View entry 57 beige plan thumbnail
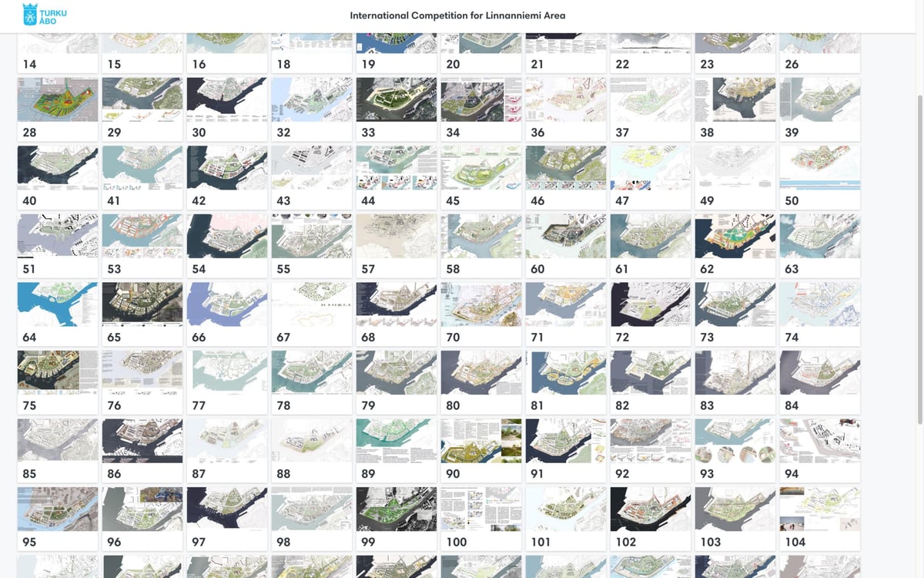 tap(397, 236)
